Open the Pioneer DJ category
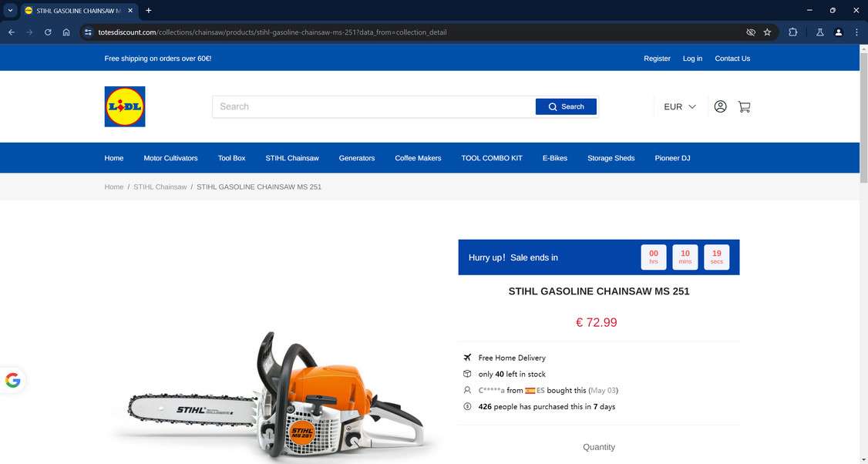868x464 pixels. (x=672, y=158)
